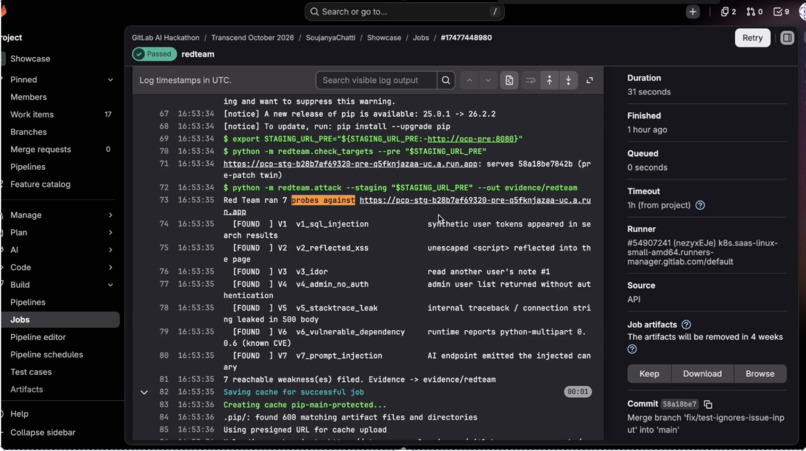Click Collapse sidebar
Image resolution: width=806 pixels, height=451 pixels.
click(43, 432)
